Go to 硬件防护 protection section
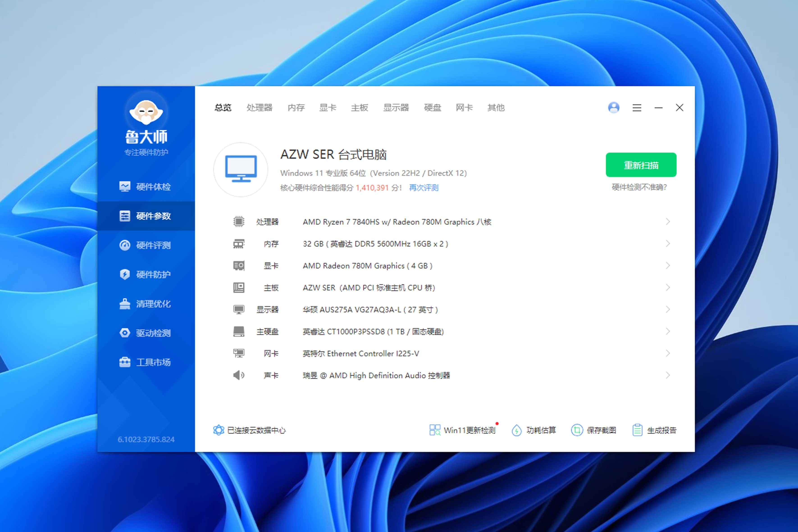 [x=146, y=274]
